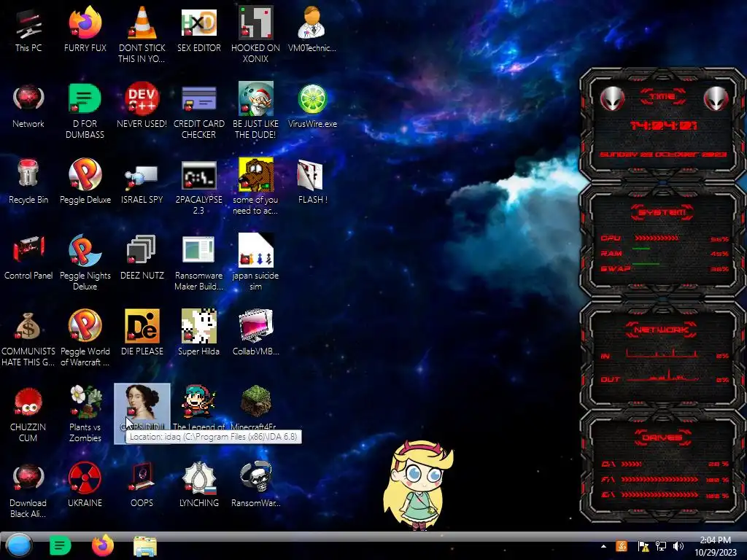The height and width of the screenshot is (560, 747).
Task: Launch Firefox from the taskbar
Action: [x=102, y=545]
